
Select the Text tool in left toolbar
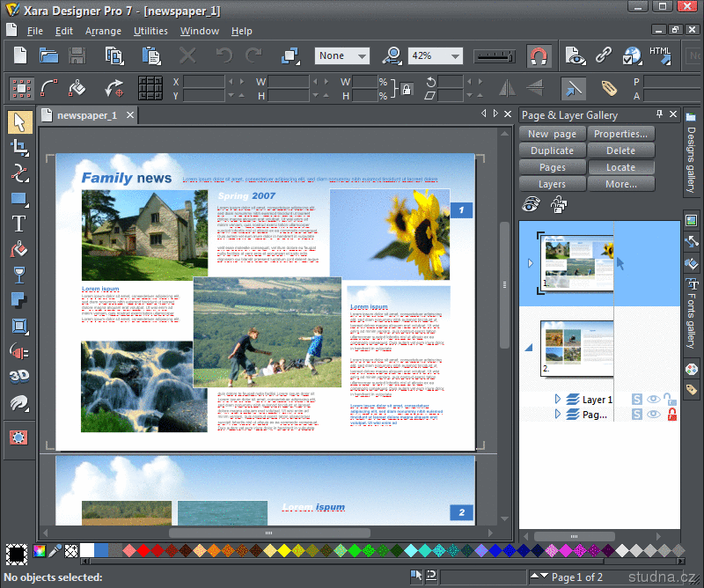18,224
